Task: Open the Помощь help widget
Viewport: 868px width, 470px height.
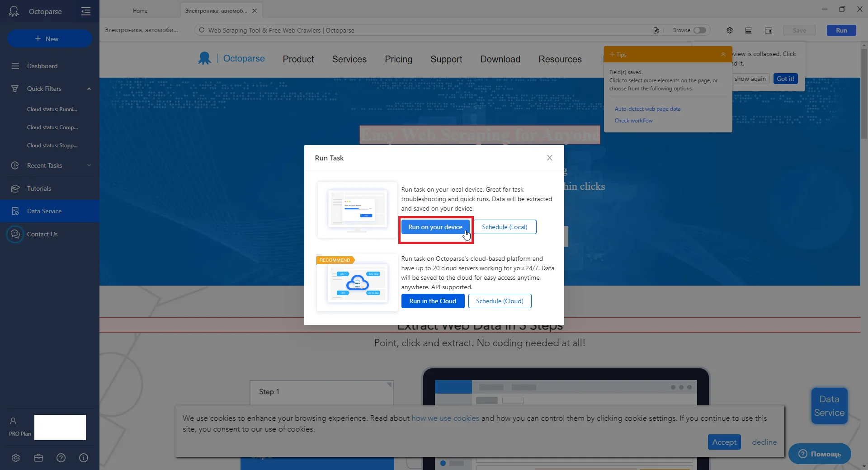Action: (x=820, y=454)
